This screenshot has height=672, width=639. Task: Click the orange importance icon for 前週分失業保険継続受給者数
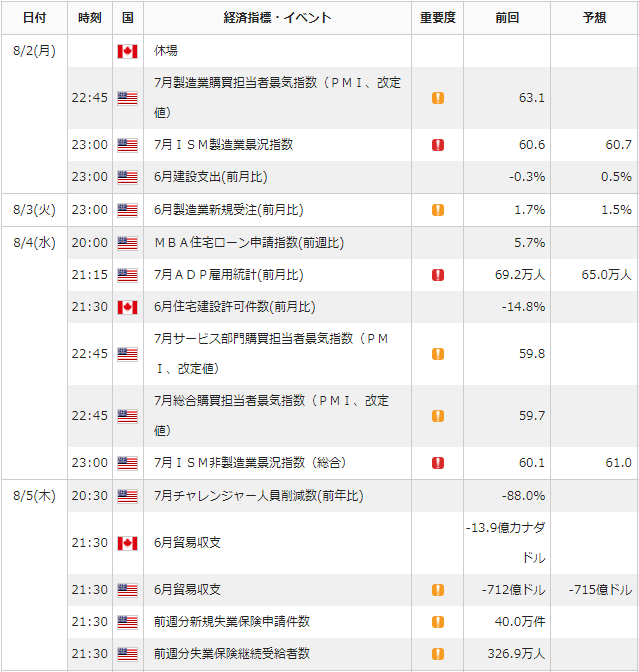(438, 654)
